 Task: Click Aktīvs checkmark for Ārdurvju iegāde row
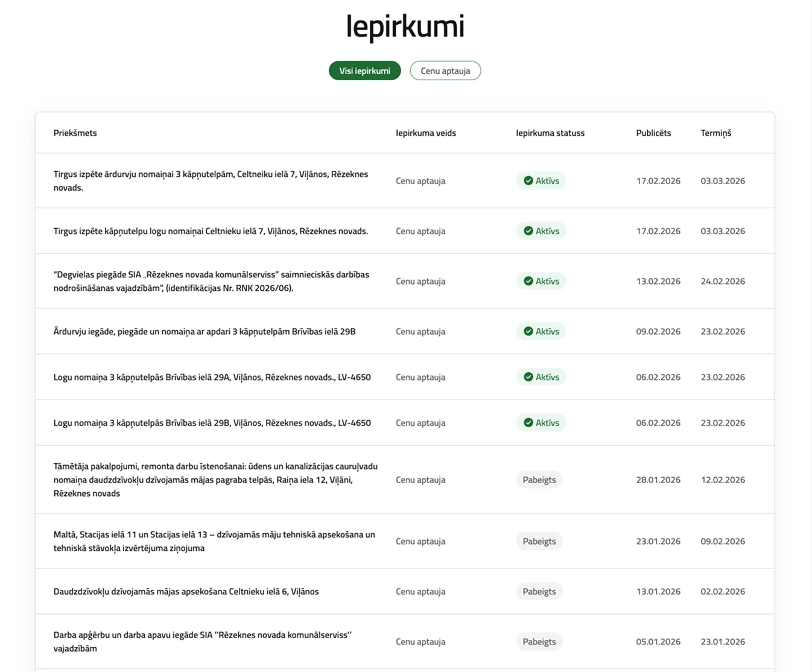click(528, 331)
